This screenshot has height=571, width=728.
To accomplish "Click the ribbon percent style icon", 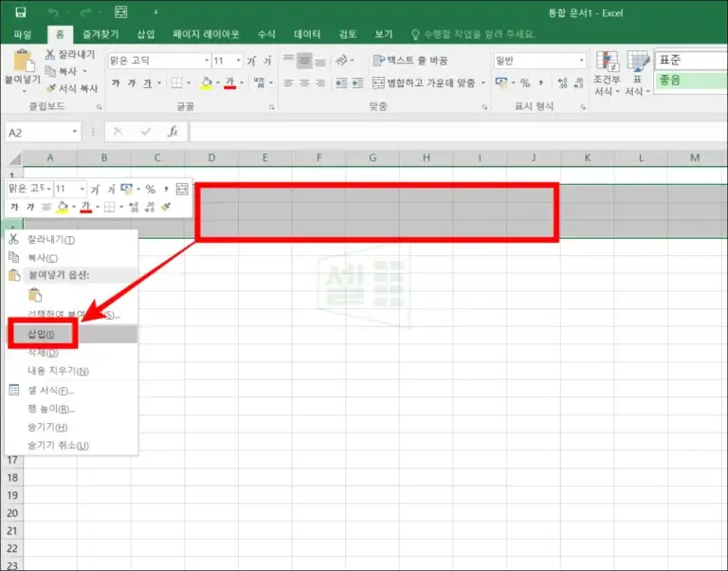I will coord(525,83).
